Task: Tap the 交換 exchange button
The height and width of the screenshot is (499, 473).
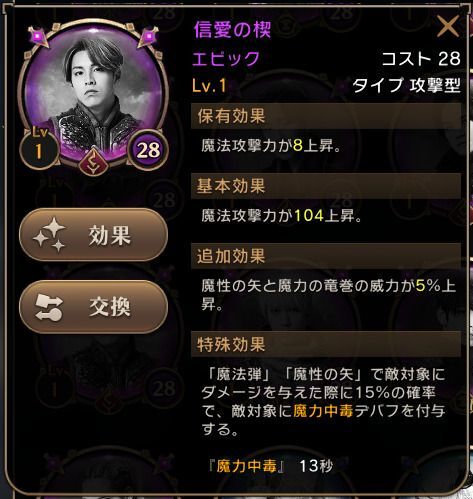Action: (94, 307)
